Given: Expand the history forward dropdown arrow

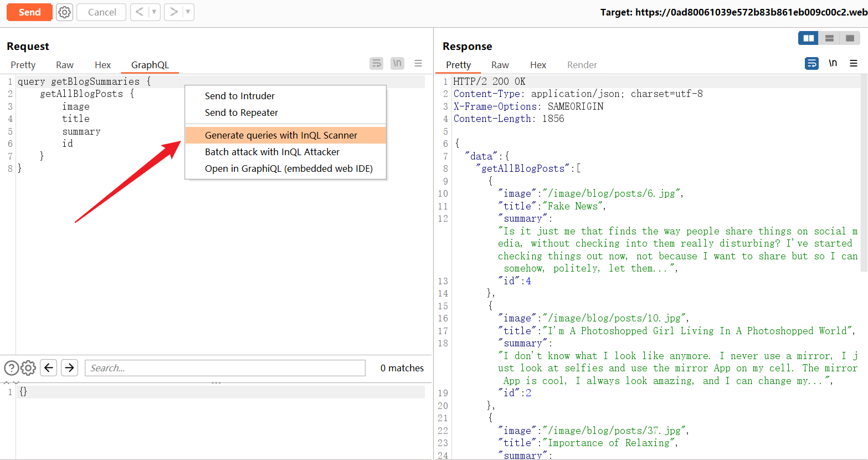Looking at the screenshot, I should click(x=188, y=12).
